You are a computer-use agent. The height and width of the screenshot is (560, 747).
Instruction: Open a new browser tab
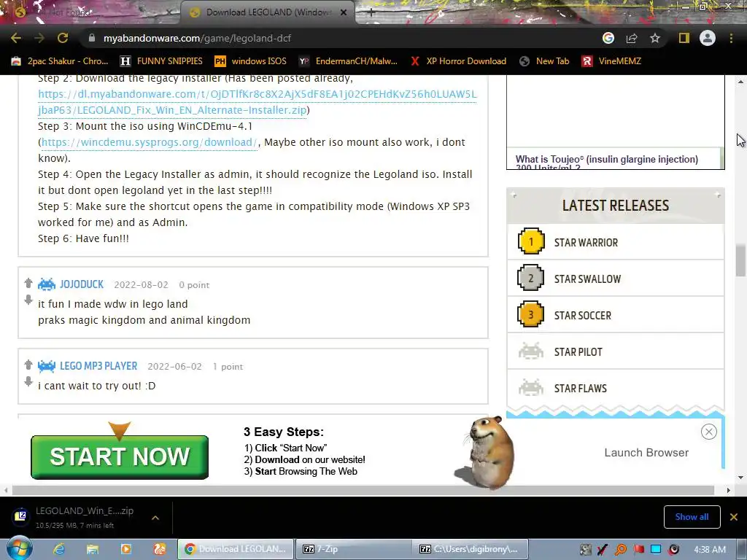click(371, 13)
